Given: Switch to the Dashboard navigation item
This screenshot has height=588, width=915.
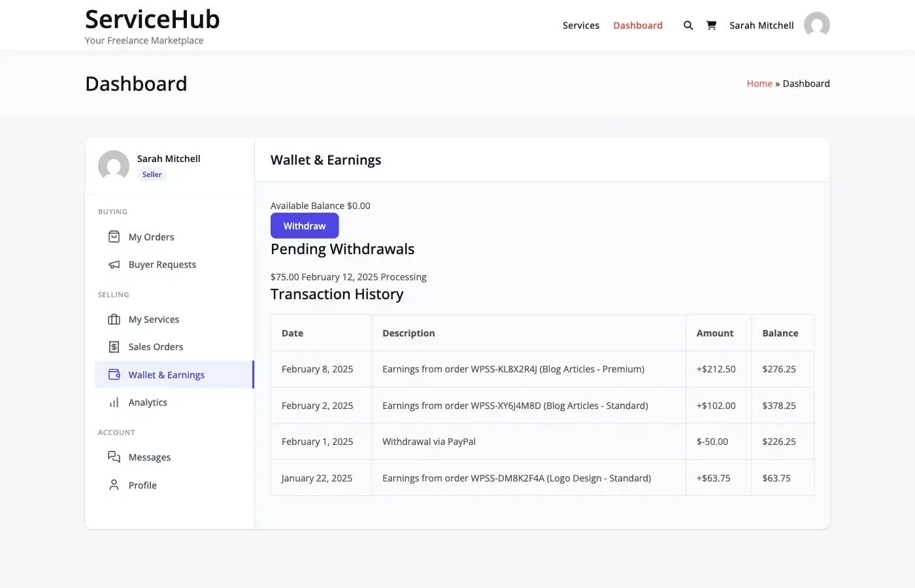Looking at the screenshot, I should coord(638,25).
